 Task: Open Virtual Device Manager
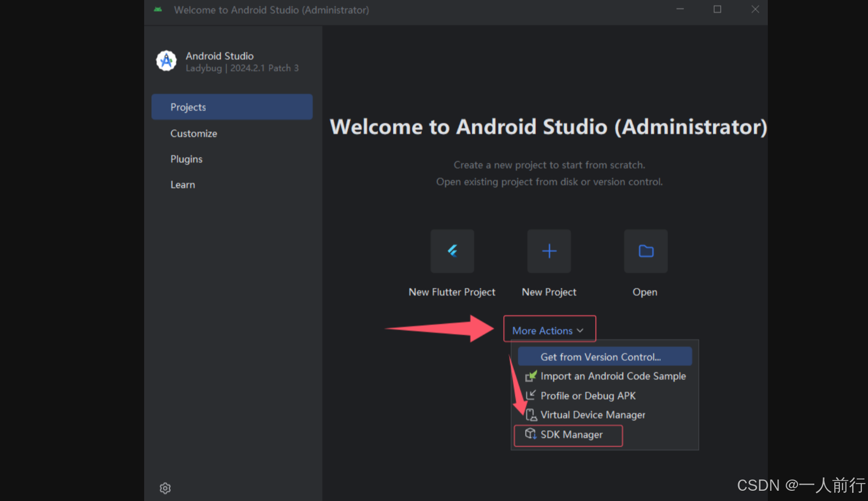tap(605, 415)
